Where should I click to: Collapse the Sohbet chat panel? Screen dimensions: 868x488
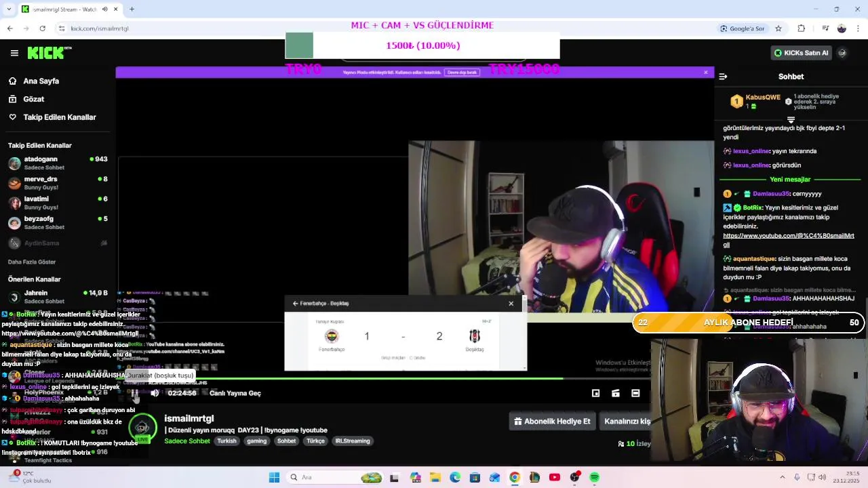[723, 77]
